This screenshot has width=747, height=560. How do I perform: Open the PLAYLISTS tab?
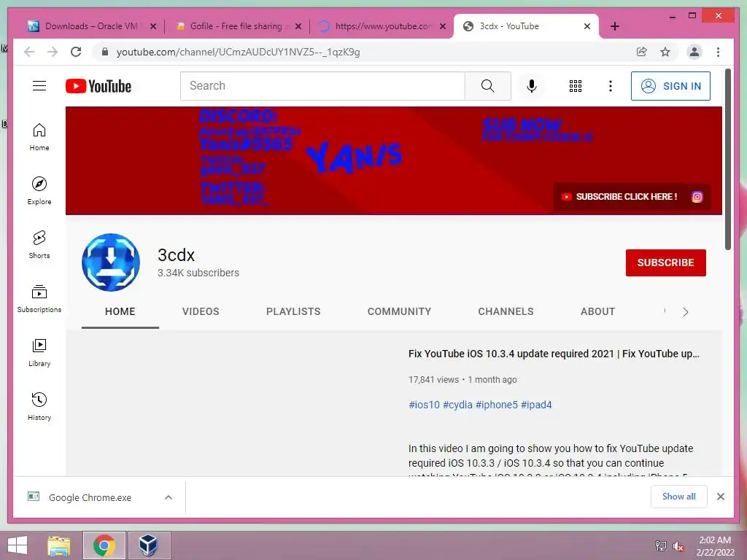(293, 311)
